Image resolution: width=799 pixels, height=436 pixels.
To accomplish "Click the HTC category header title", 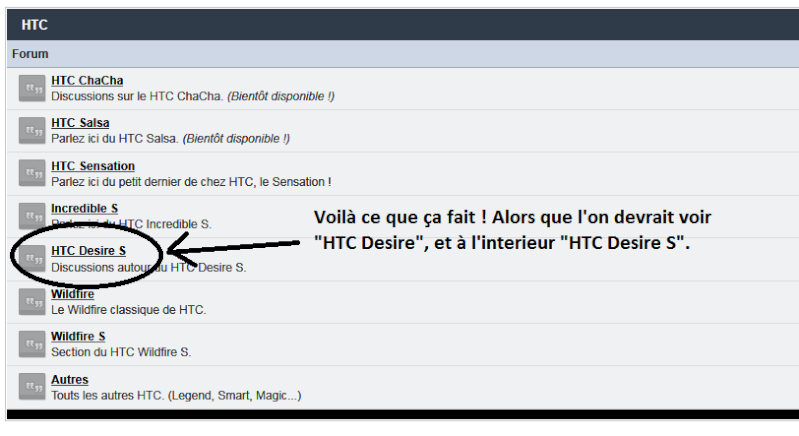I will point(35,25).
